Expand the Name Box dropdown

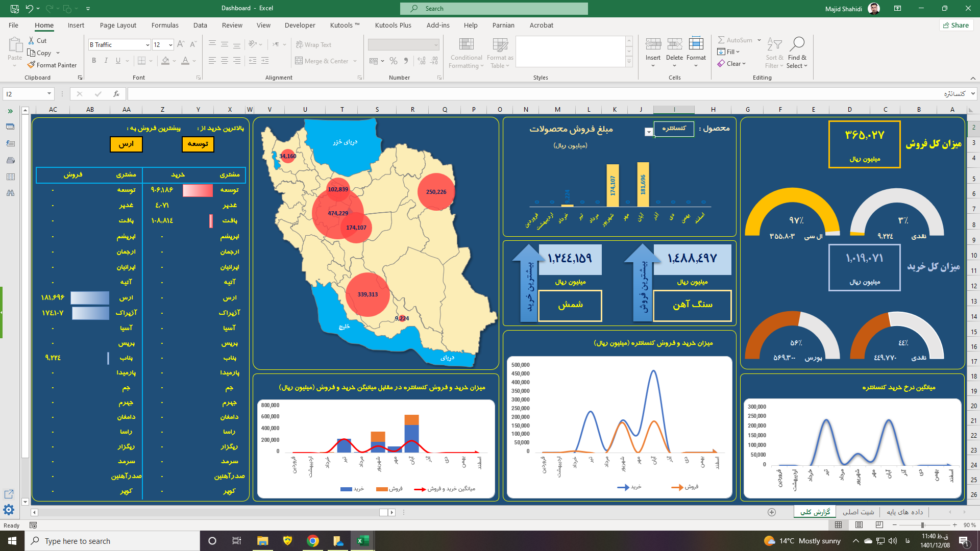tap(49, 94)
